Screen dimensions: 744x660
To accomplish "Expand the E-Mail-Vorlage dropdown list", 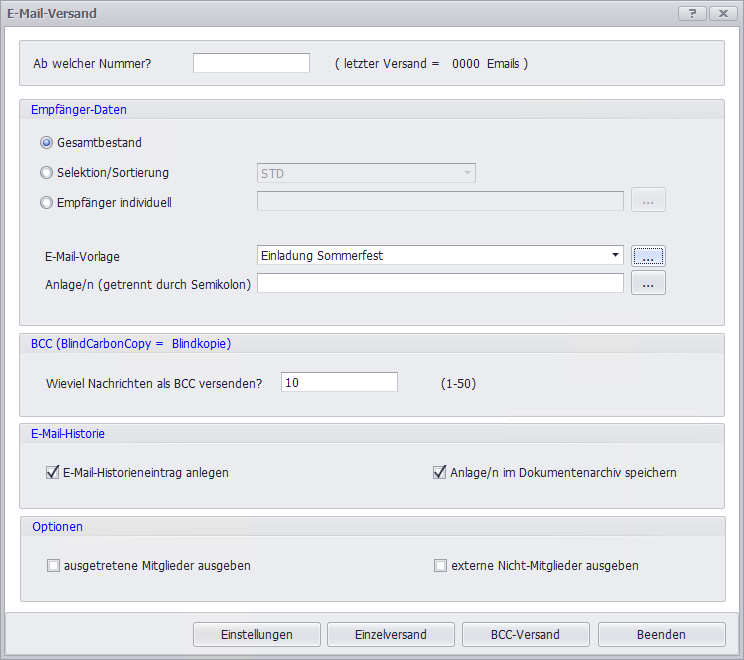I will (615, 256).
